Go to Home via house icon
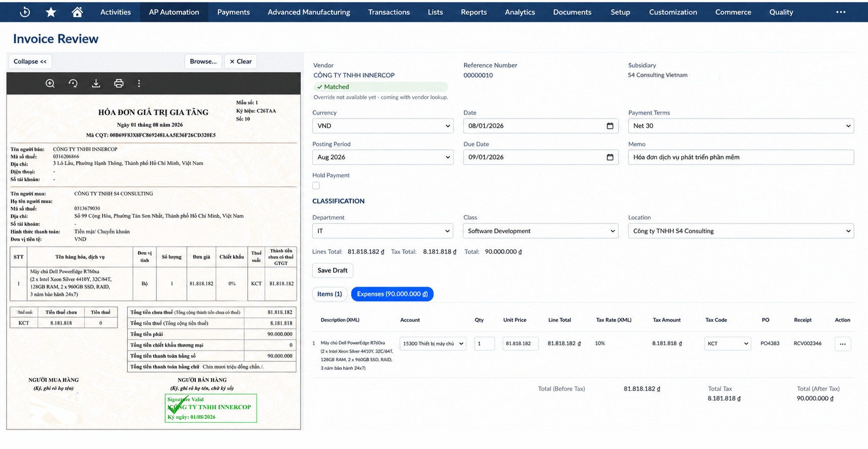This screenshot has width=868, height=449. 77,12
